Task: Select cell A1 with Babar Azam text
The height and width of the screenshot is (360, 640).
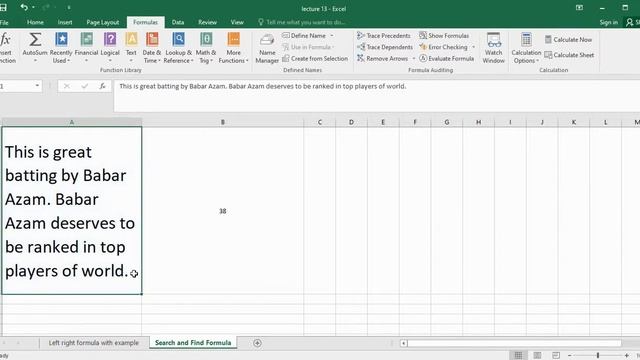Action: (72, 211)
